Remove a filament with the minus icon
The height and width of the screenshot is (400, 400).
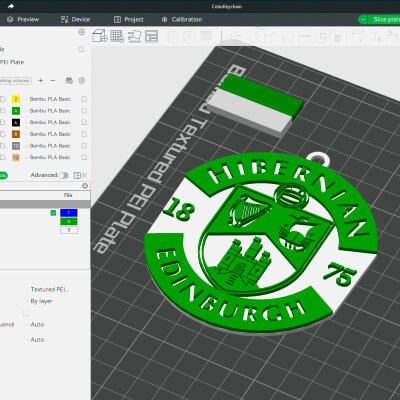click(x=53, y=81)
